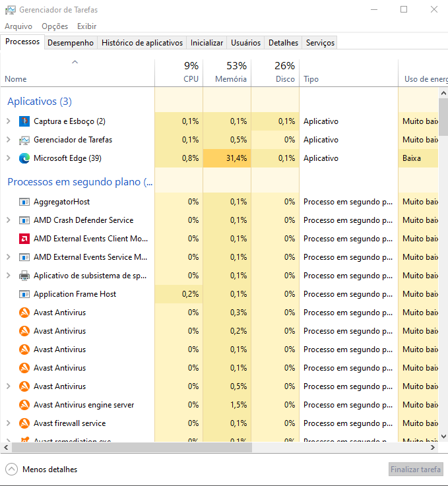Click Avast firewall service icon
The width and height of the screenshot is (448, 486).
click(24, 423)
